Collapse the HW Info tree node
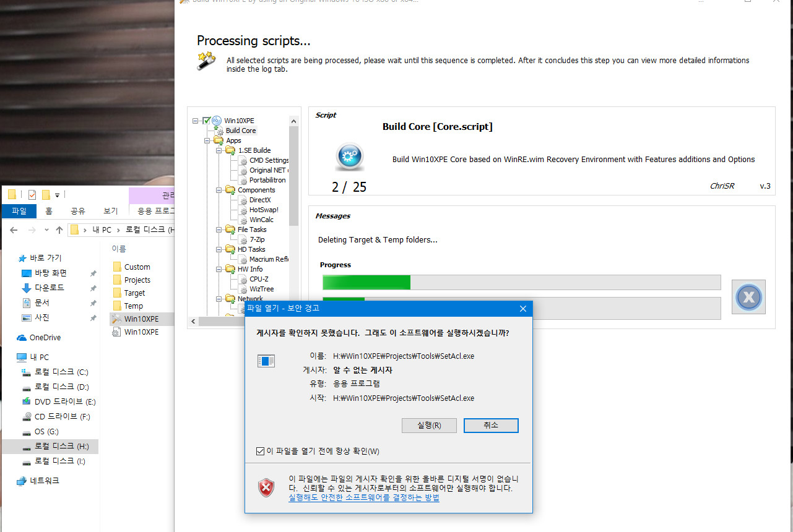The image size is (793, 532). 219,269
